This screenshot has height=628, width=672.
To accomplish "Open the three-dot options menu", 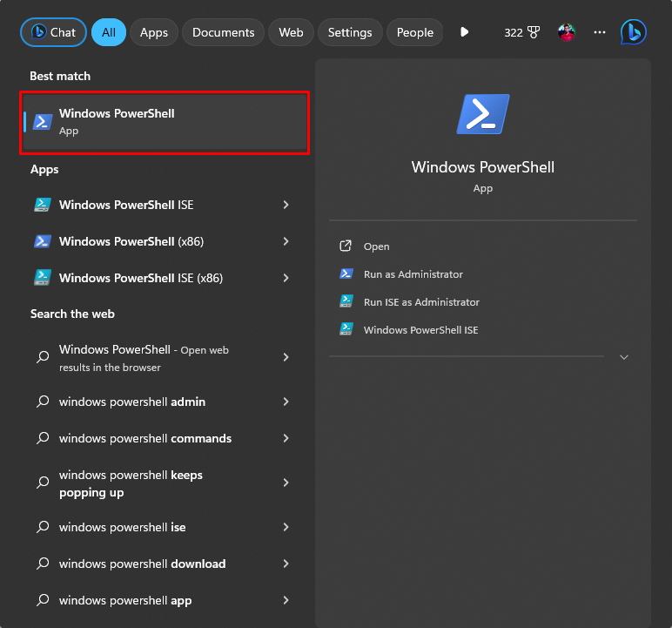I will click(x=600, y=32).
